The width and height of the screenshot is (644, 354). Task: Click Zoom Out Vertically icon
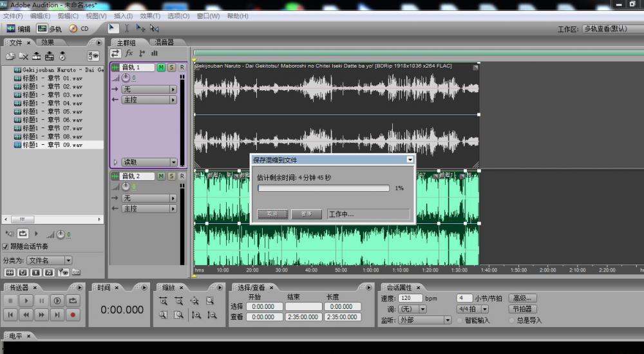212,315
